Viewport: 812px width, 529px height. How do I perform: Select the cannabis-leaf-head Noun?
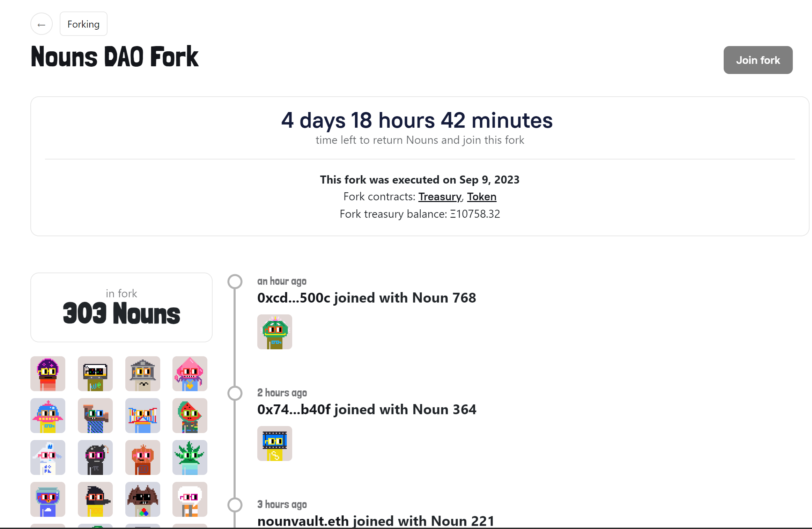pos(190,457)
